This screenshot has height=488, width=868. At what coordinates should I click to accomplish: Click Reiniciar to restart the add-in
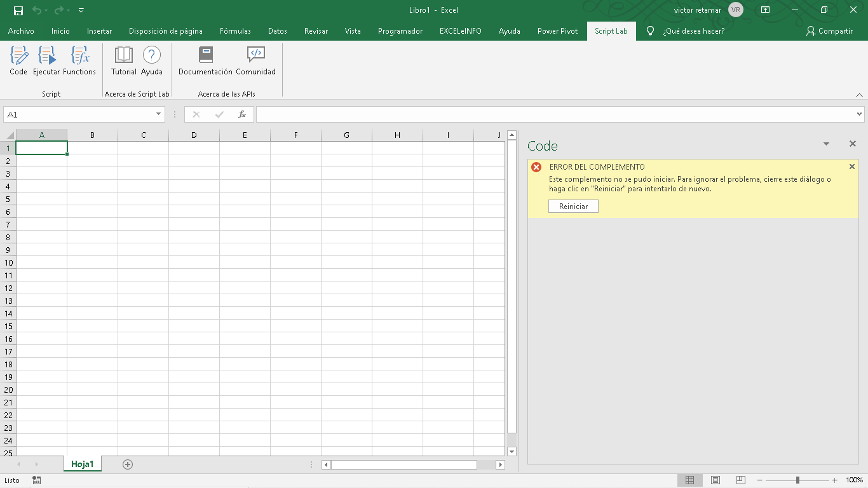(x=573, y=206)
